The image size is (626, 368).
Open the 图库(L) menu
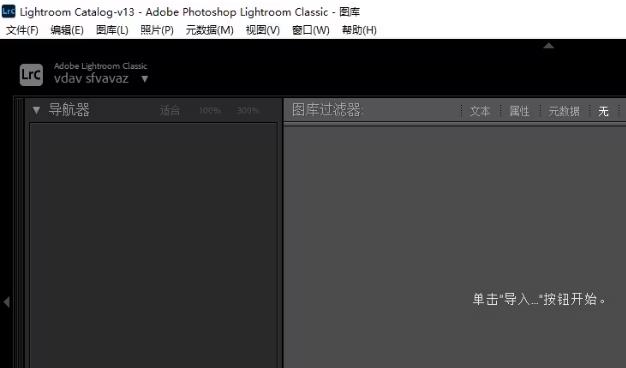[112, 30]
